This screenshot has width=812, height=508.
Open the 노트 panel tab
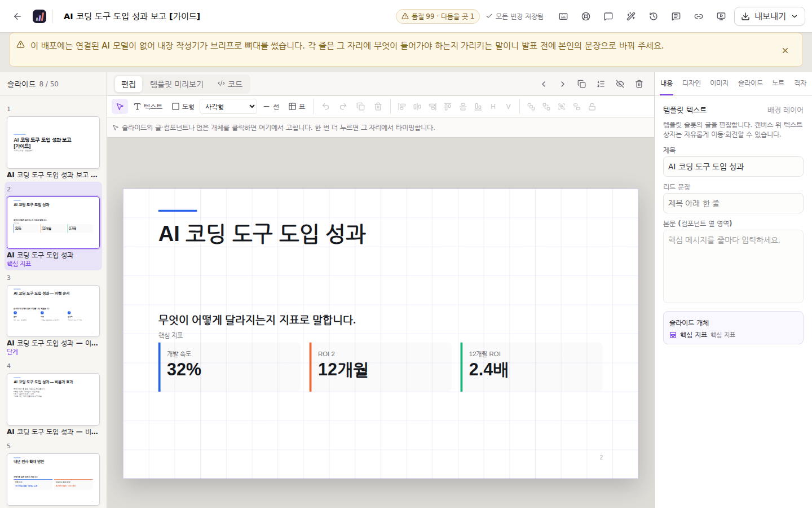pos(778,84)
